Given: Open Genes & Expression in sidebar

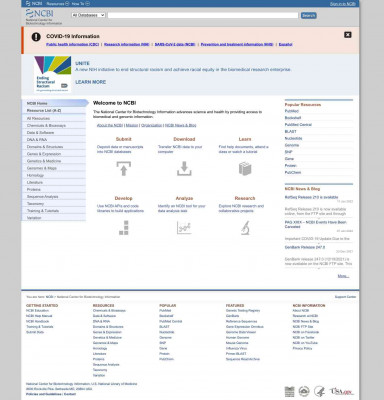Looking at the screenshot, I should [54, 154].
